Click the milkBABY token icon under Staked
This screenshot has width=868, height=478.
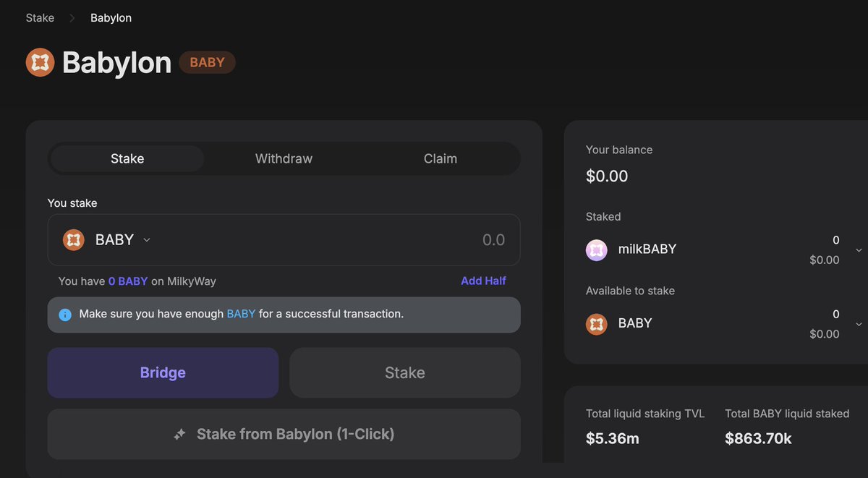pyautogui.click(x=597, y=249)
